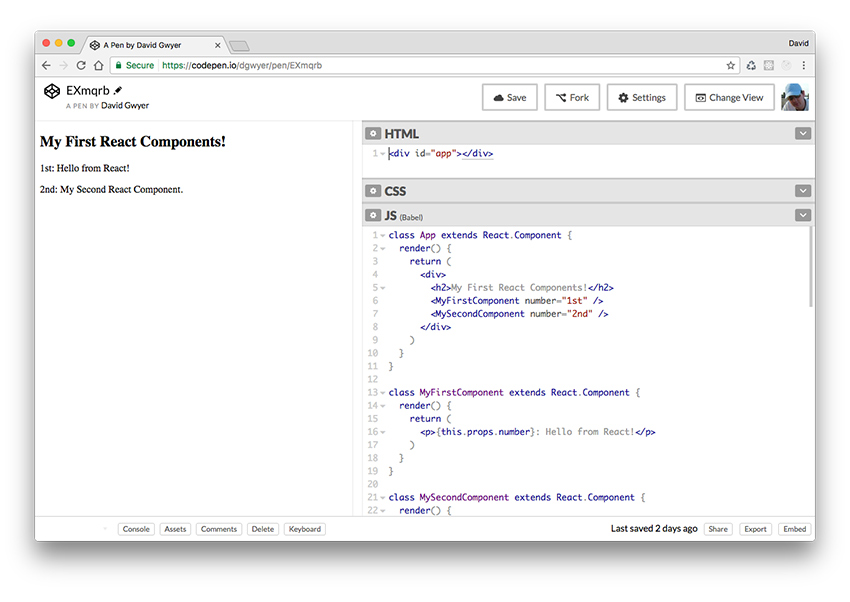
Task: Click the browser address bar URL
Action: [242, 65]
